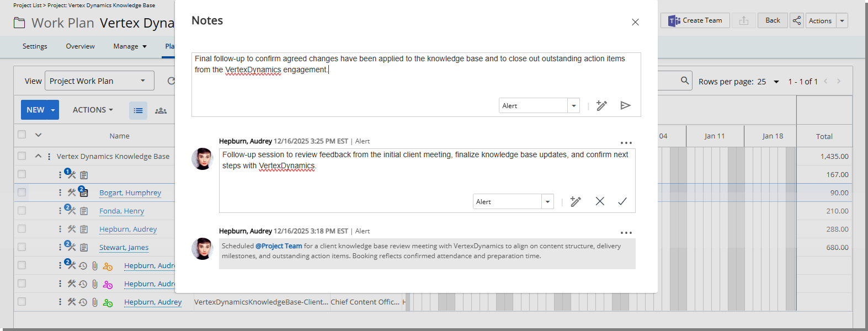The height and width of the screenshot is (331, 868).
Task: Click the magic wand icon in new note box
Action: [x=601, y=105]
